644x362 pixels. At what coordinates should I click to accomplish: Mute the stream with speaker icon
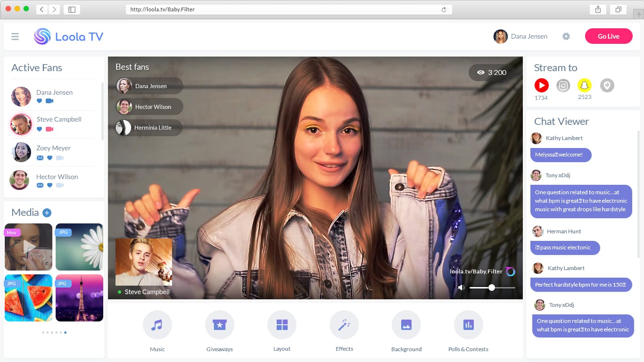point(461,288)
